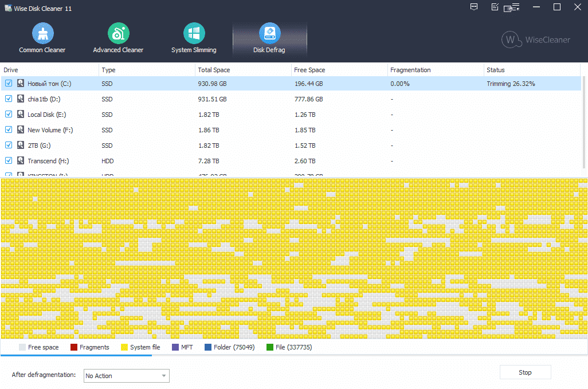Click the drive list vertical scrollbar
Viewport: 588px width, 389px height.
583,122
